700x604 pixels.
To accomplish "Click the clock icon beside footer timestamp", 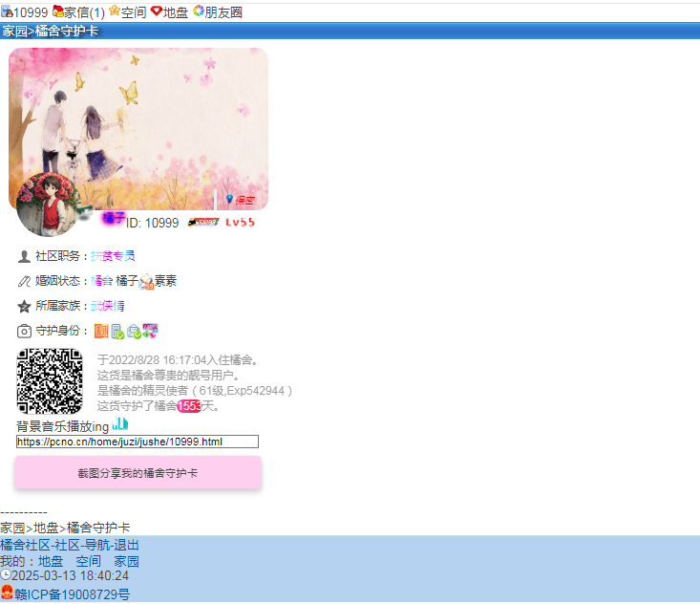I will pyautogui.click(x=6, y=574).
